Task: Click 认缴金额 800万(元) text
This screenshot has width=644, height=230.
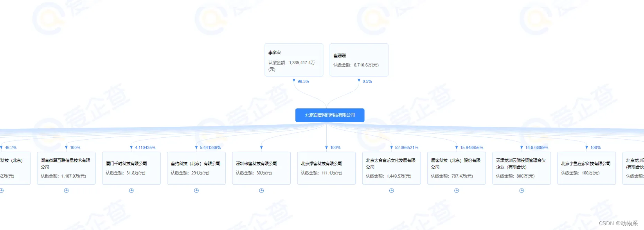Action: [x=515, y=176]
